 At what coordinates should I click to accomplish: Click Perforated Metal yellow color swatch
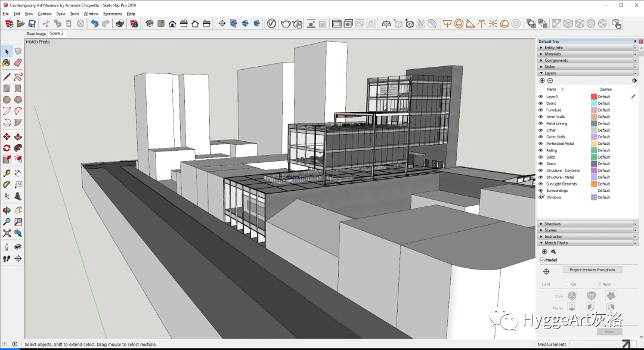coord(593,144)
